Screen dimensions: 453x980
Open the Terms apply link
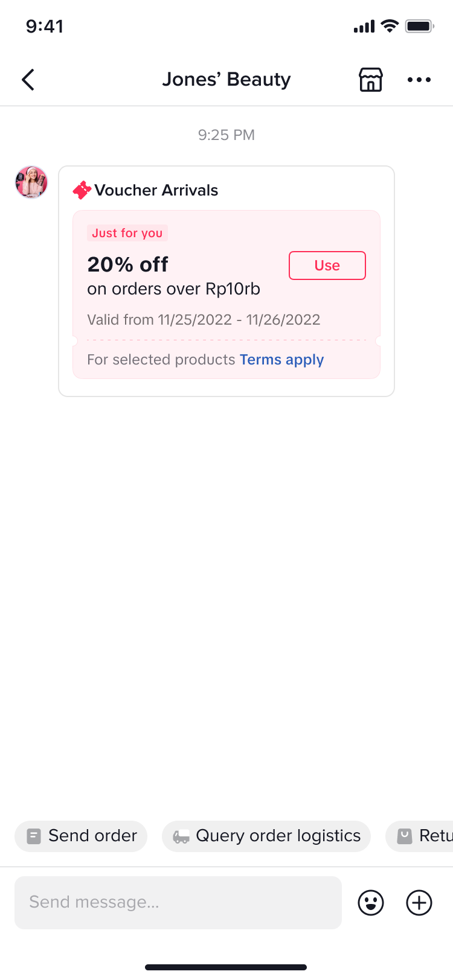click(x=281, y=360)
